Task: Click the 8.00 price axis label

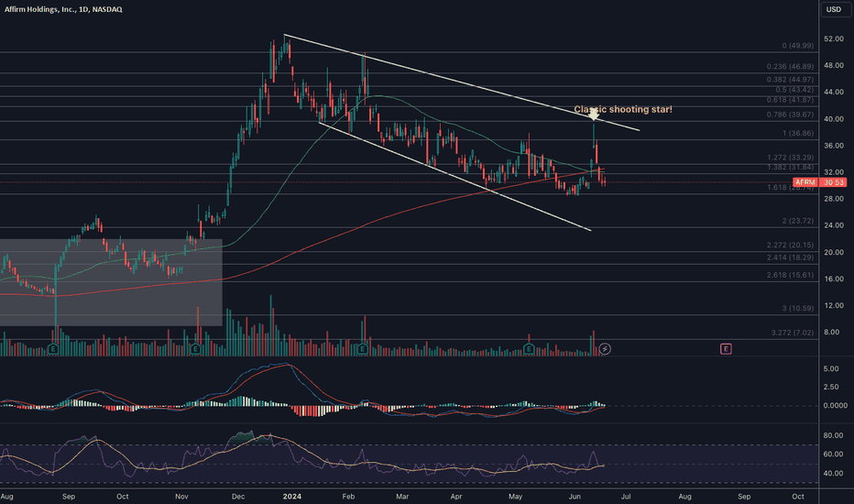Action: [x=831, y=333]
